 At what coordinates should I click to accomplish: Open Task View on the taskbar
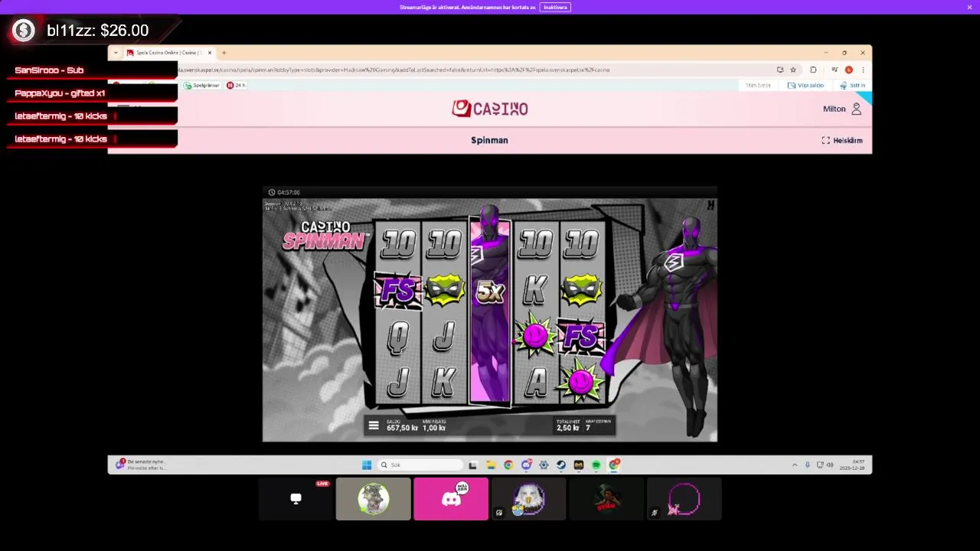point(473,465)
